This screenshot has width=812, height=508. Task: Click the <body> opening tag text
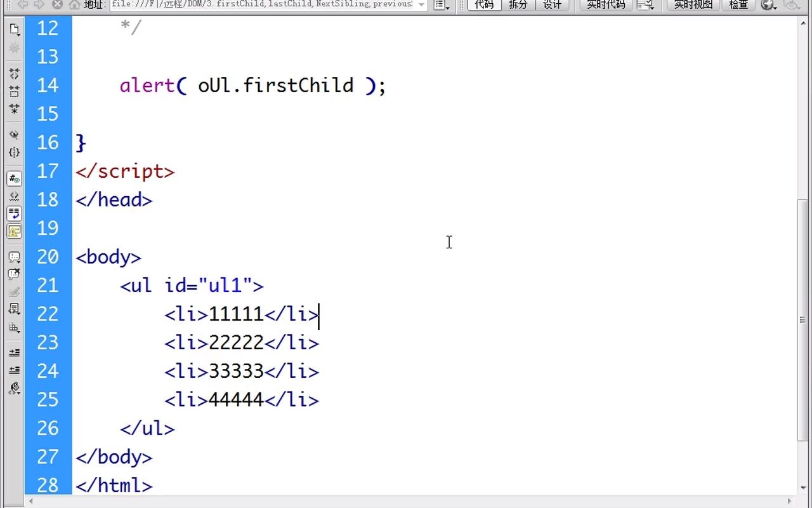pos(108,257)
